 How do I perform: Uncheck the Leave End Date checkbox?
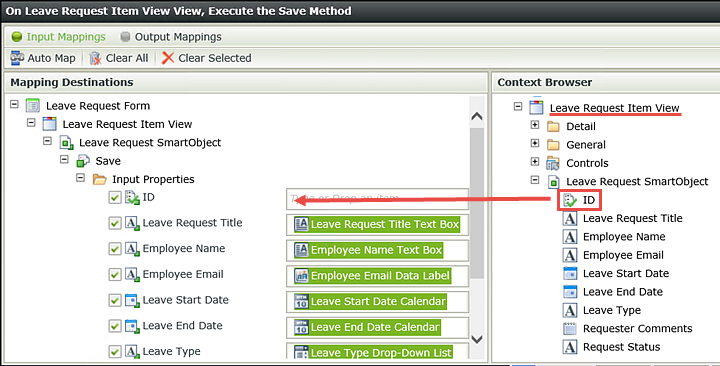115,326
